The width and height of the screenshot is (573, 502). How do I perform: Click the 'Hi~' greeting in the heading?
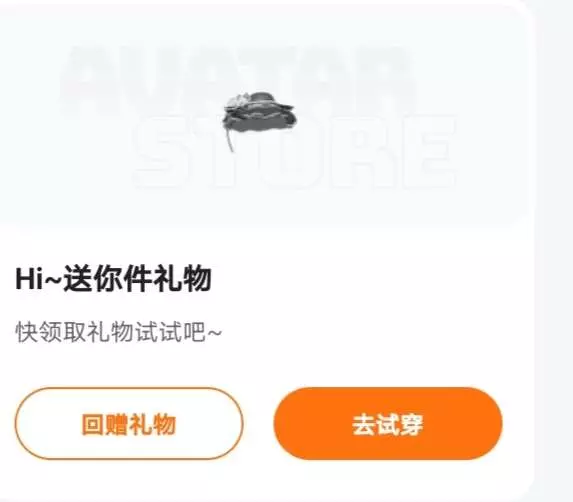[39, 279]
